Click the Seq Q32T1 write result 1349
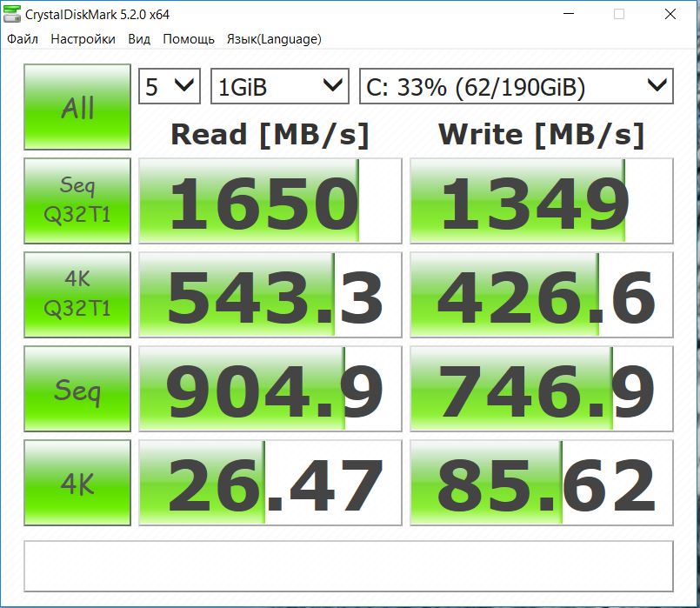The height and width of the screenshot is (608, 700). tap(542, 201)
